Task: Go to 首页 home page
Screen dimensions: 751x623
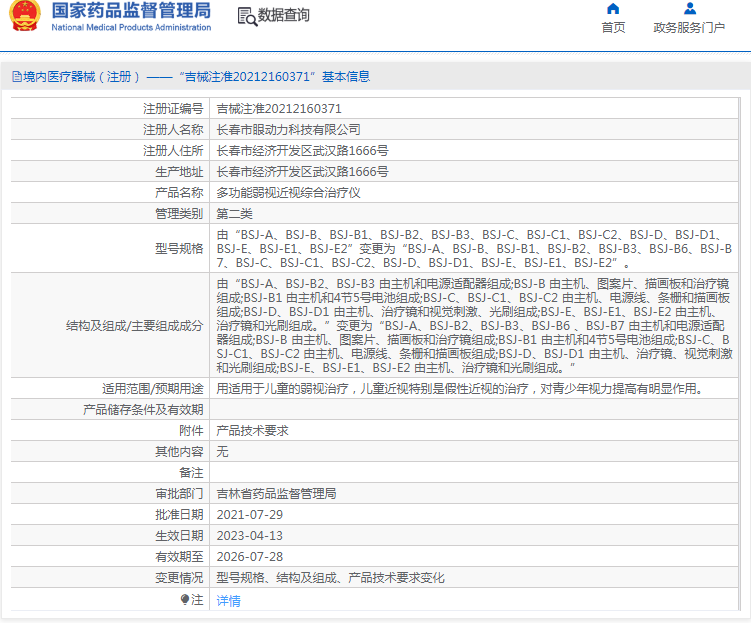Action: tap(613, 28)
